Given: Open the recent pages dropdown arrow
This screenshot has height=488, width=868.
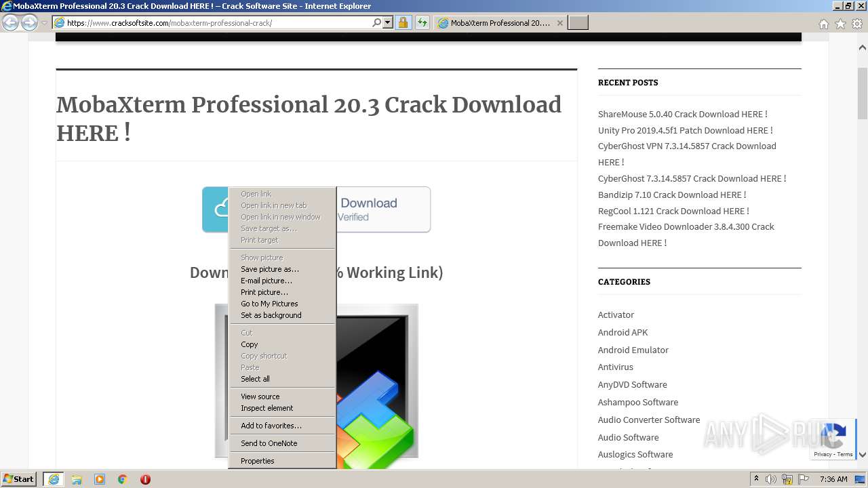Looking at the screenshot, I should [44, 23].
